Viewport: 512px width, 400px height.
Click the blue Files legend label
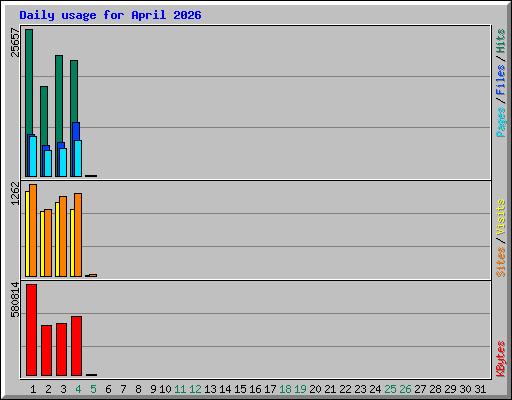tap(500, 80)
